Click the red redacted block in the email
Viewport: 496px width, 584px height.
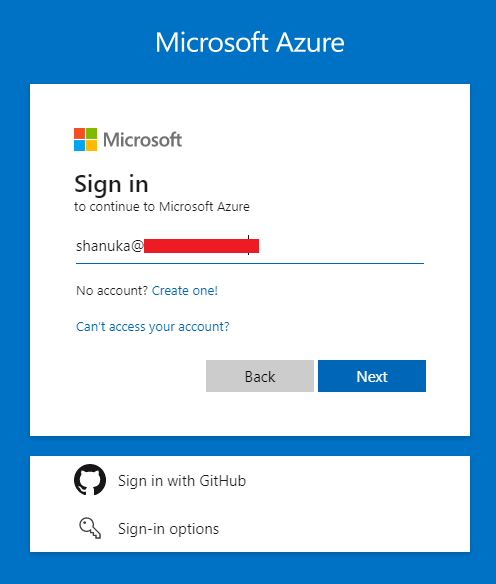tap(201, 246)
